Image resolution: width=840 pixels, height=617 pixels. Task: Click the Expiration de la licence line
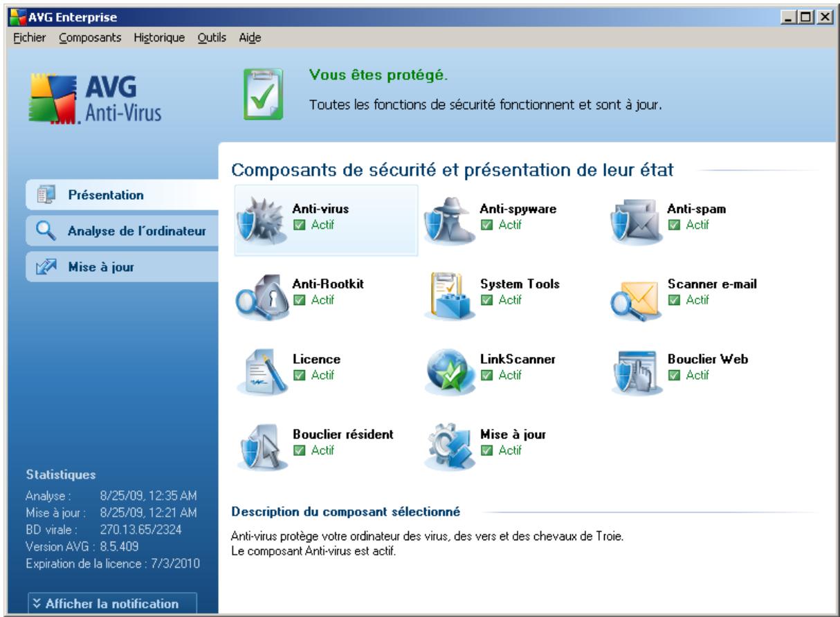pos(112,564)
